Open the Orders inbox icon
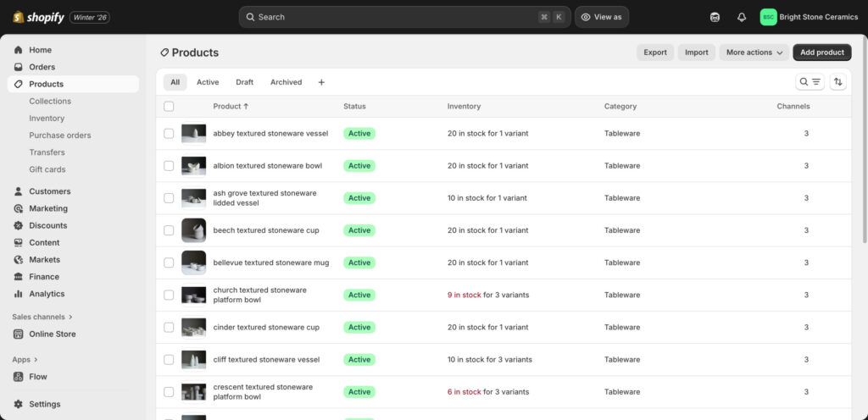 pos(19,67)
